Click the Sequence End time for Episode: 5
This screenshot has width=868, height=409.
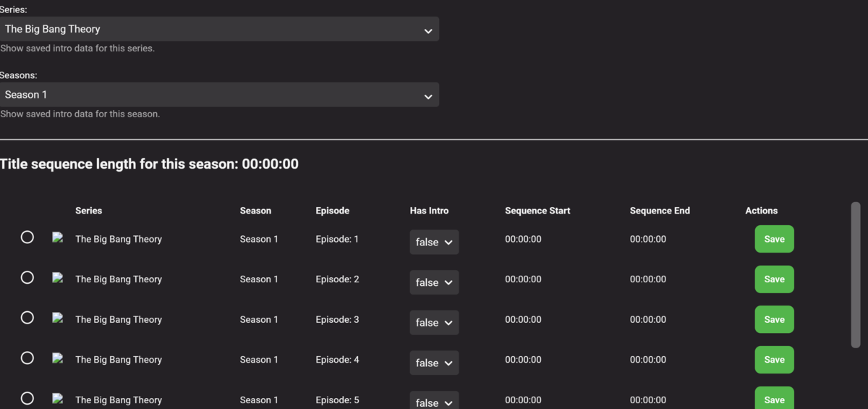[x=648, y=400]
